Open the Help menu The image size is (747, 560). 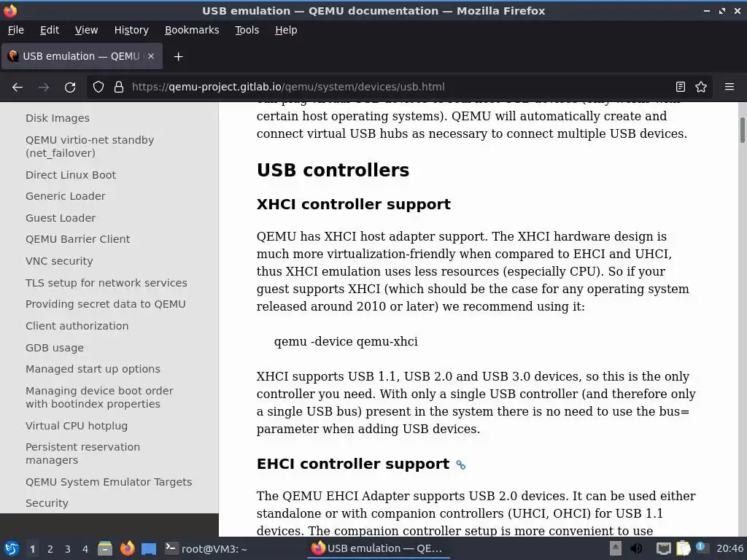pyautogui.click(x=286, y=30)
